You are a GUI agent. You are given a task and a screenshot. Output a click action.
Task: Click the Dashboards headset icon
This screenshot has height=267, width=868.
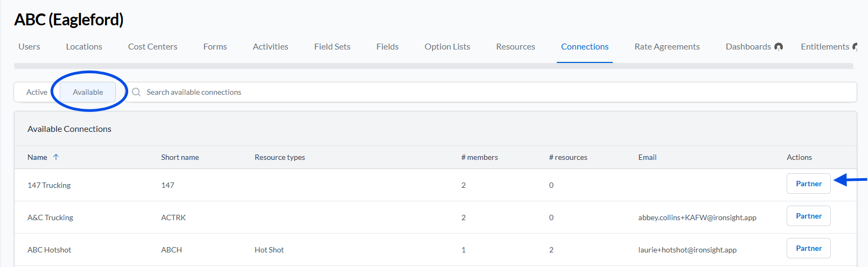779,47
